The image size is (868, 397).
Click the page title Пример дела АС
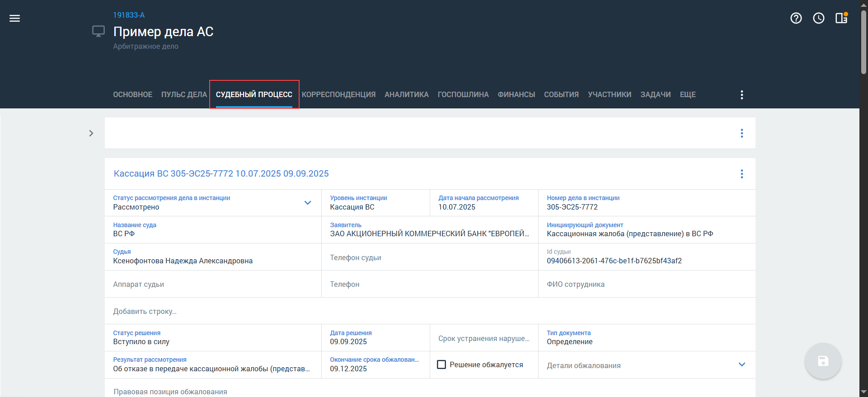(163, 32)
